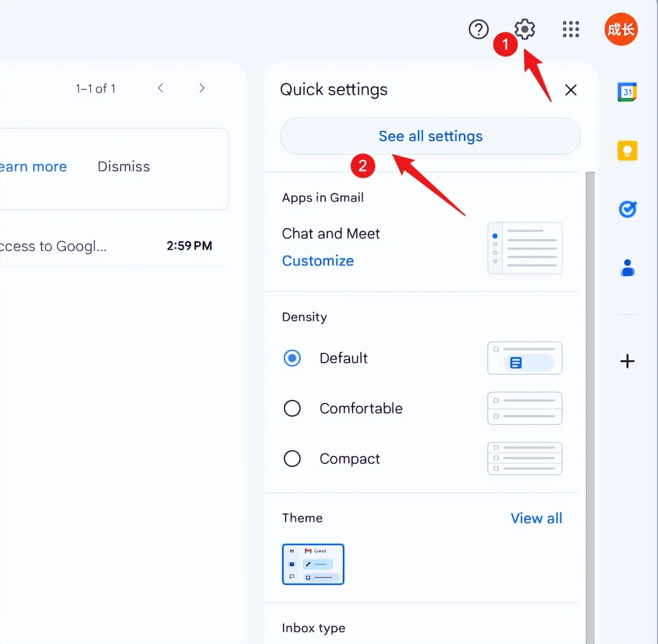Click the Learn more link

34,166
